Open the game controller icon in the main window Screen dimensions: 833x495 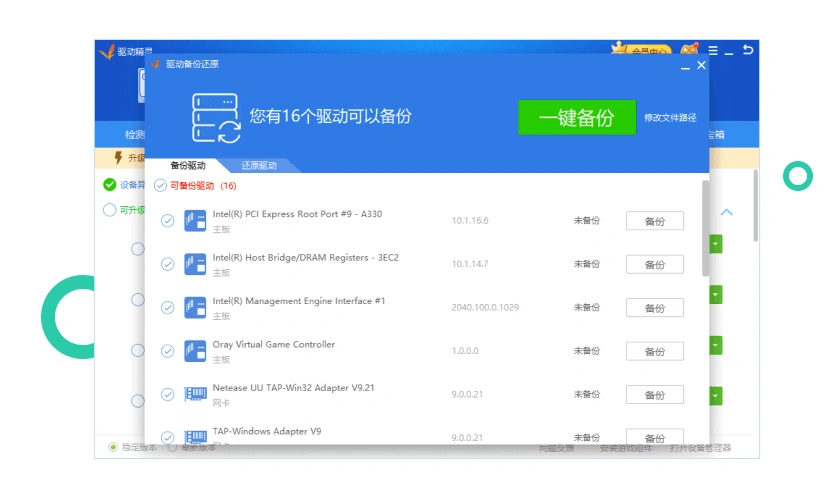(690, 49)
